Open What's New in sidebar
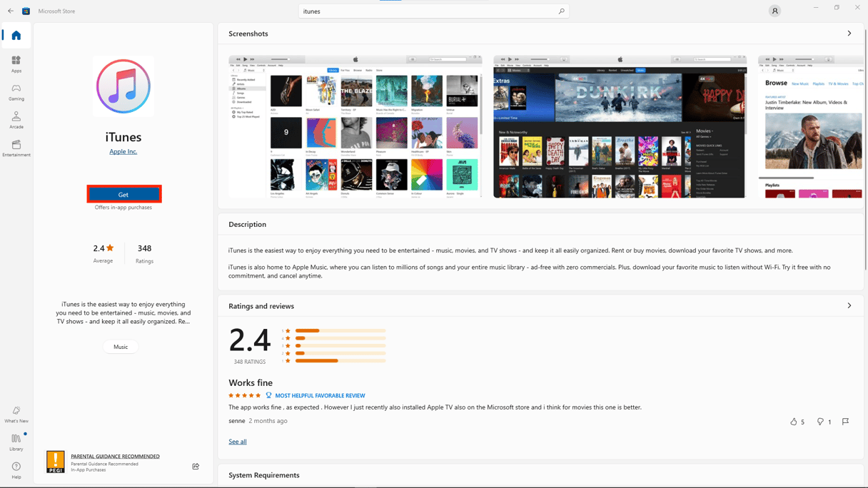This screenshot has width=868, height=488. tap(16, 415)
